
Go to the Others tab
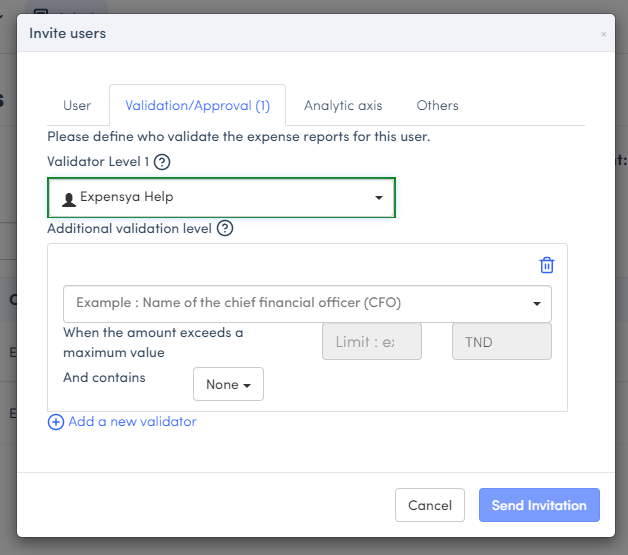point(438,105)
